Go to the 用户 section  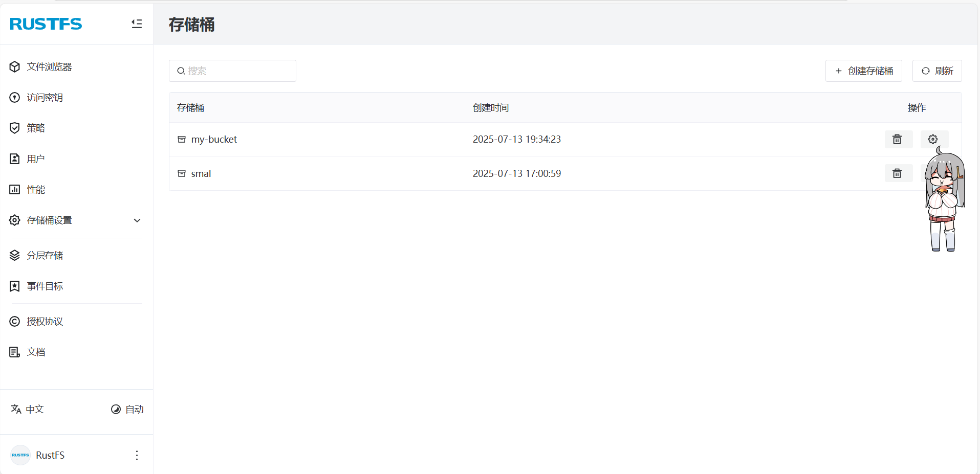tap(35, 159)
